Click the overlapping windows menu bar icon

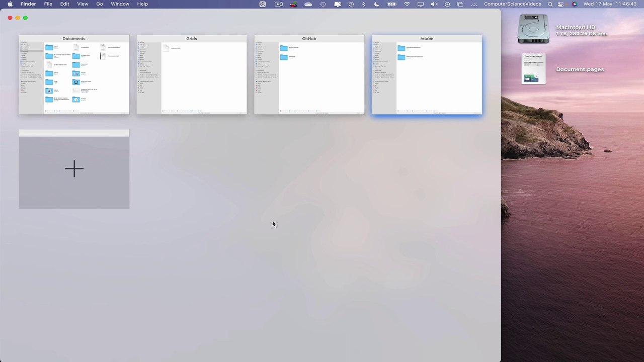(460, 4)
